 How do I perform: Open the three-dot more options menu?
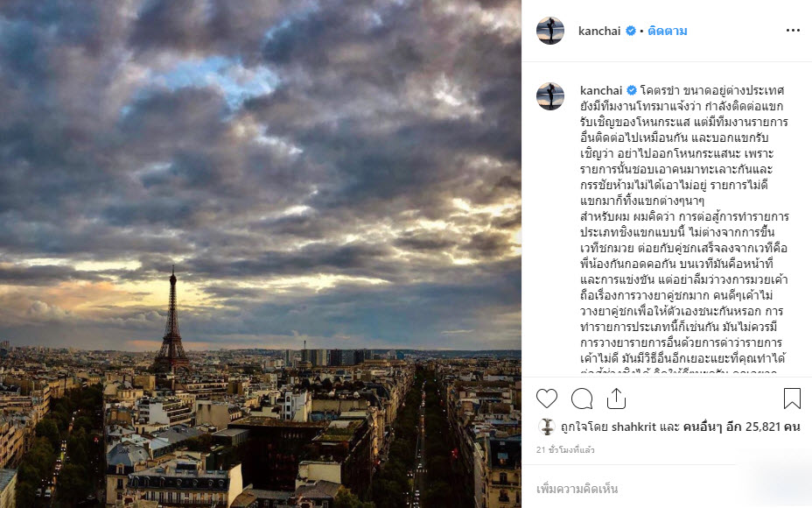click(x=793, y=31)
